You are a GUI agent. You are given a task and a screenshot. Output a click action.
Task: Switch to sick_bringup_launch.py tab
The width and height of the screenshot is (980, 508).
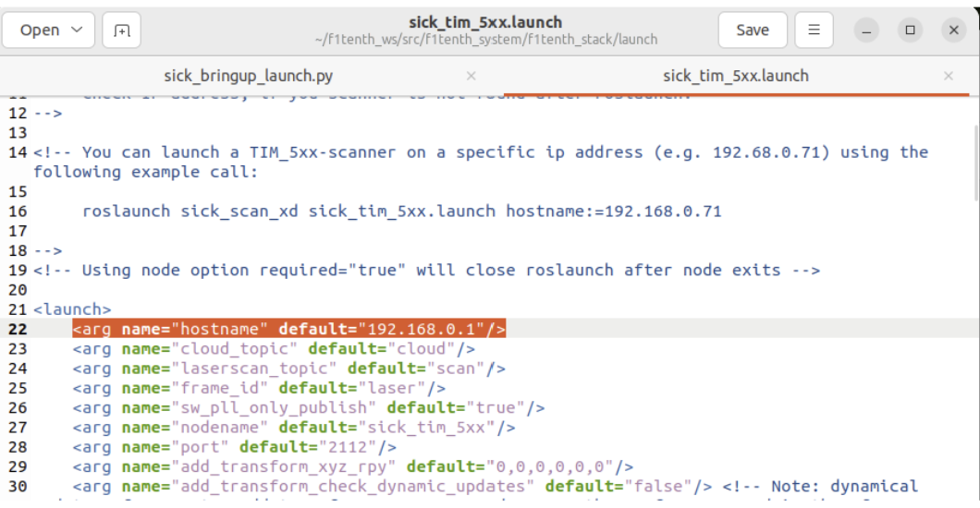click(248, 76)
